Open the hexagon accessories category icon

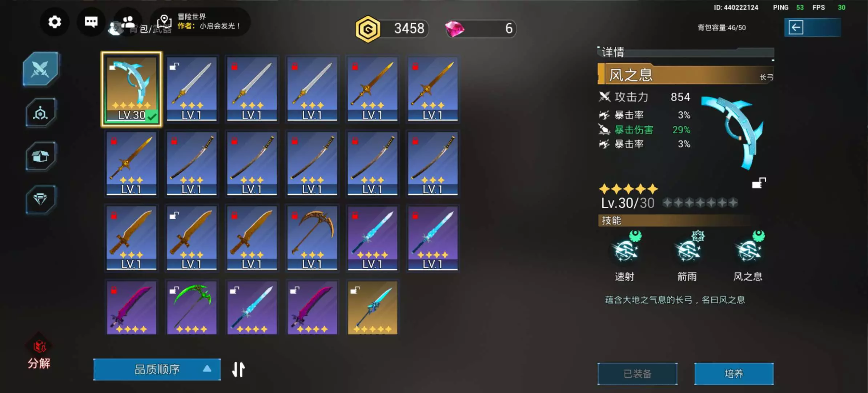[x=40, y=113]
